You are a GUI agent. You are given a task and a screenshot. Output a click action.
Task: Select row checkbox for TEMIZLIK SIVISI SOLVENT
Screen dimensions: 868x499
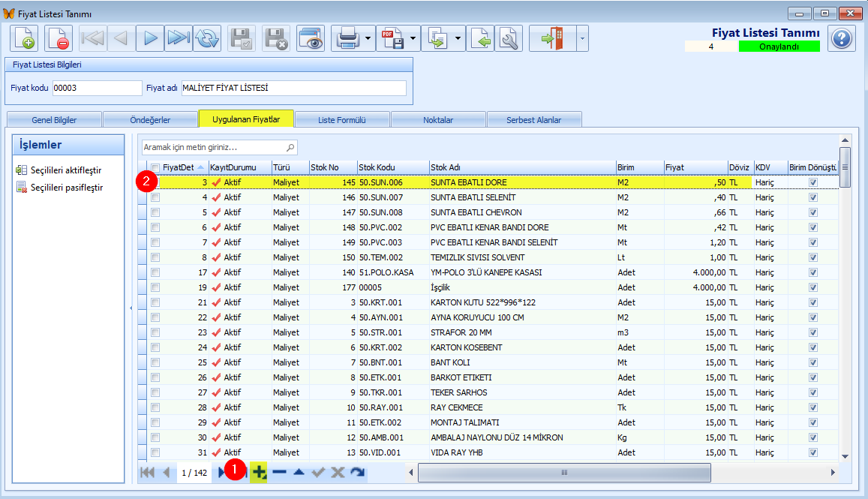[155, 257]
